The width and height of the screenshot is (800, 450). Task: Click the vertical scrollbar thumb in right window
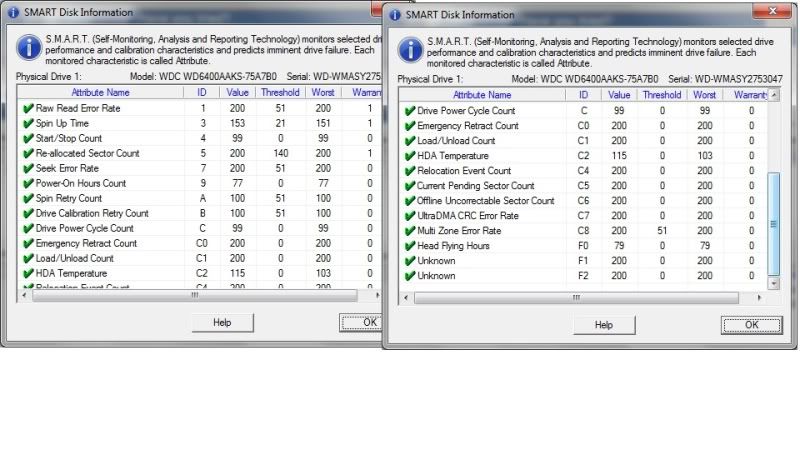(x=774, y=223)
